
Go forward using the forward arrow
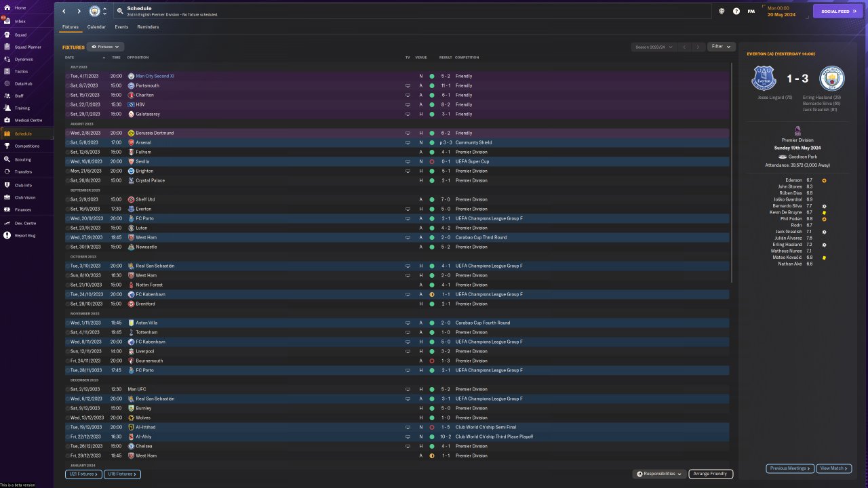(x=79, y=12)
